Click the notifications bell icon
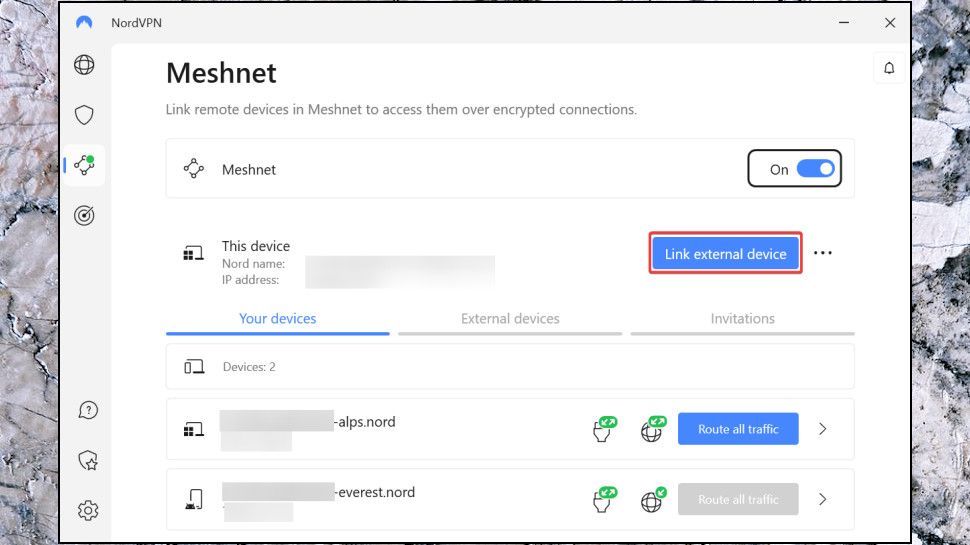970x545 pixels. click(x=889, y=68)
